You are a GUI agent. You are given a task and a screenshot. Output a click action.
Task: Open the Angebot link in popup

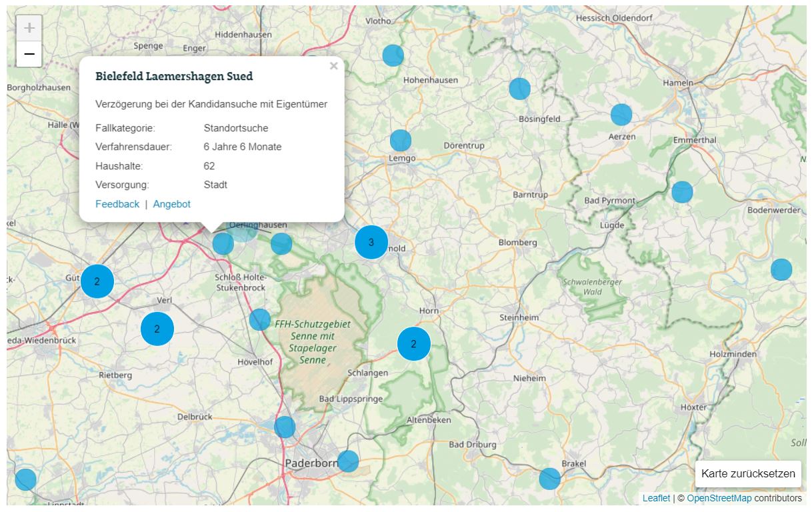coord(172,204)
